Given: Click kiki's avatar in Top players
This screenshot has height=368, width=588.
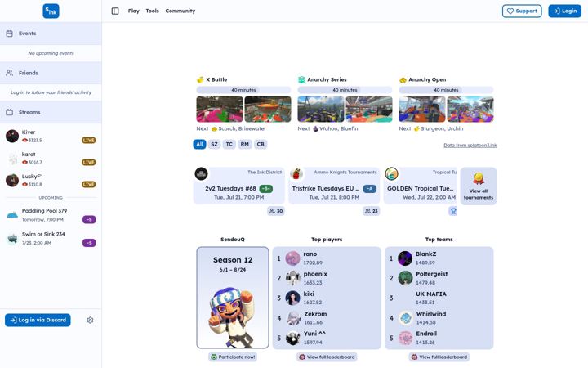Looking at the screenshot, I should coord(292,298).
